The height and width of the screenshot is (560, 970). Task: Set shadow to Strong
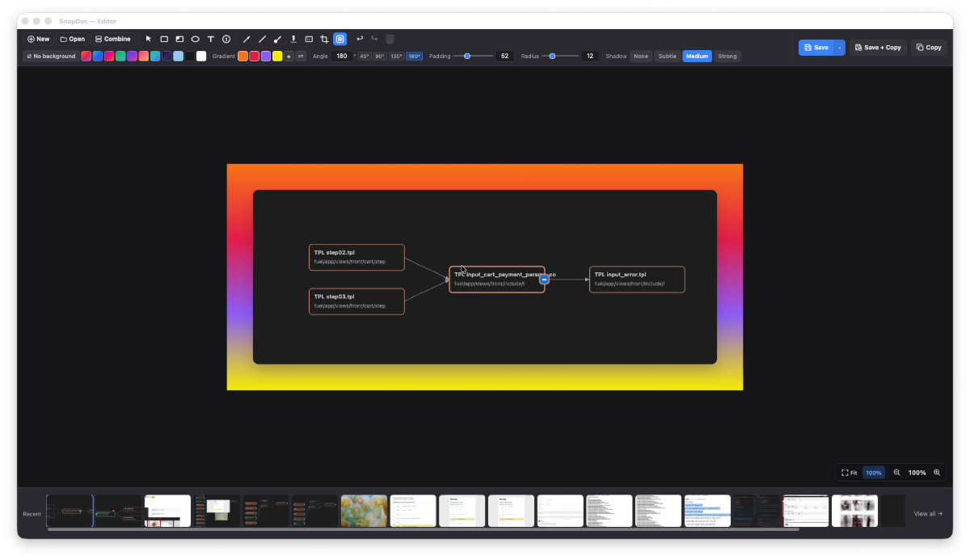(x=727, y=56)
